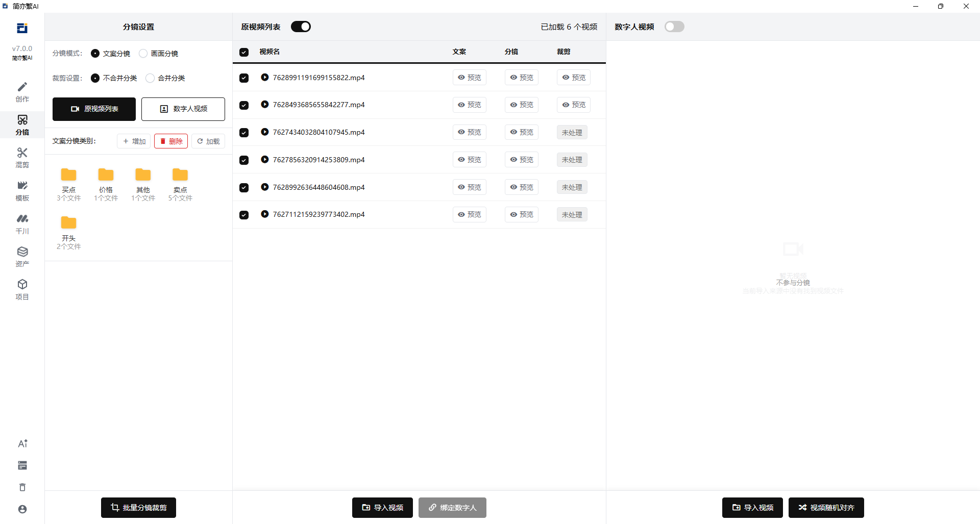Open the 创作 section in sidebar
Viewport: 980px width, 524px height.
click(22, 92)
